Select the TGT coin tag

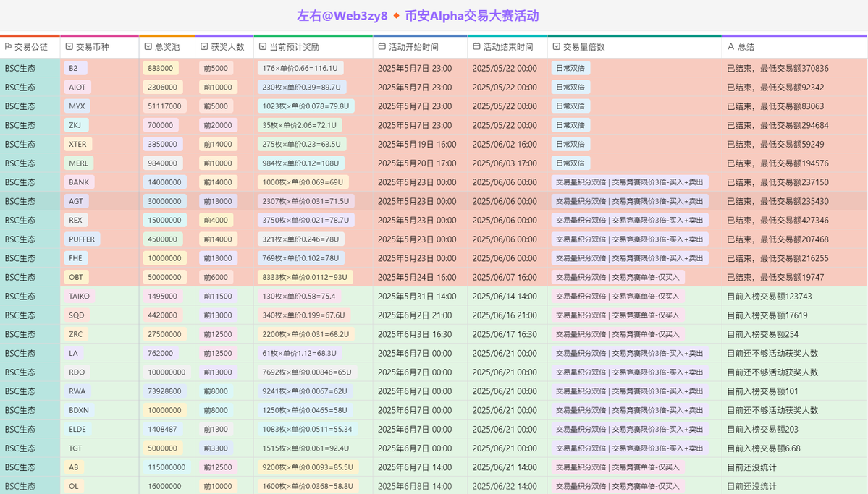pos(75,448)
